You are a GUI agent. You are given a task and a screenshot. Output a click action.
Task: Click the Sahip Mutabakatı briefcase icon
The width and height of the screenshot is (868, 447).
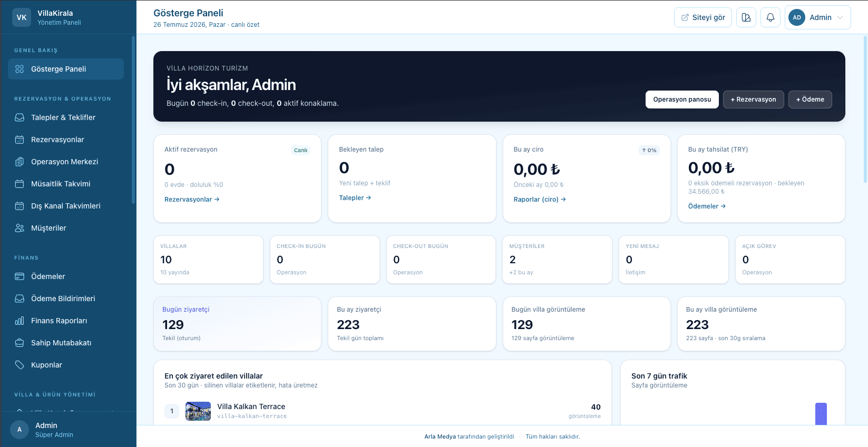[19, 343]
